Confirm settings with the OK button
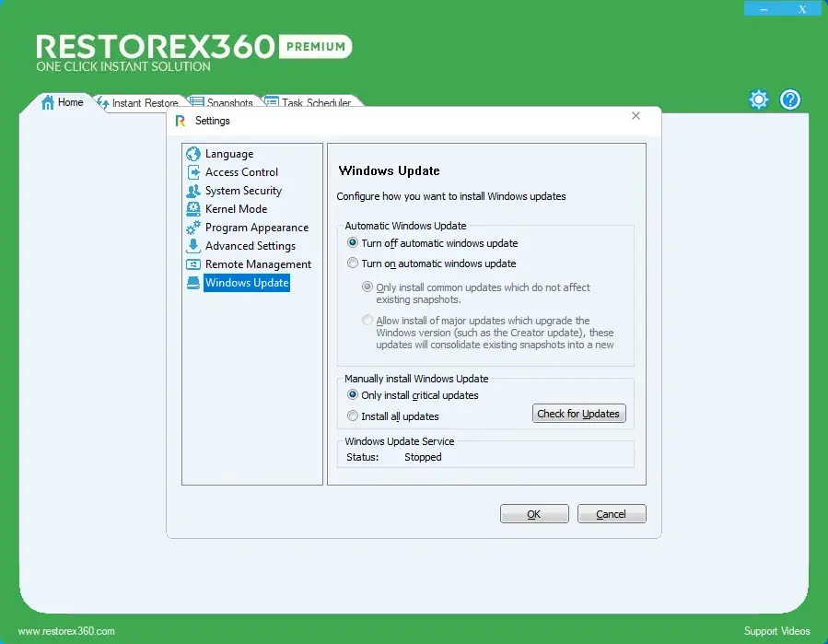 pyautogui.click(x=534, y=514)
